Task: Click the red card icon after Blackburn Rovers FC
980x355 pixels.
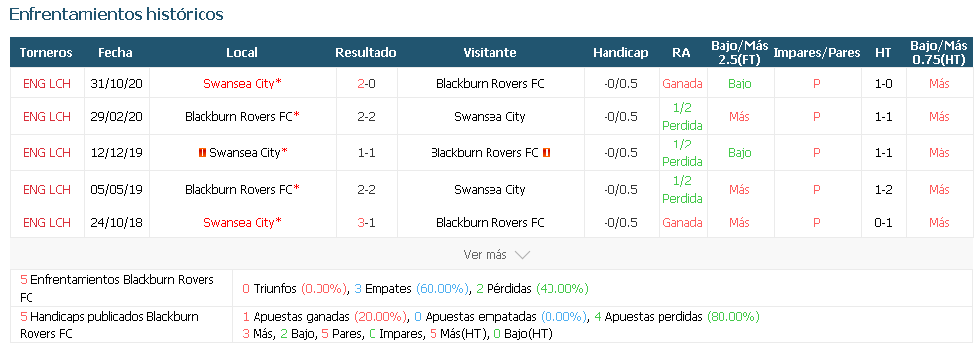Action: (x=547, y=152)
